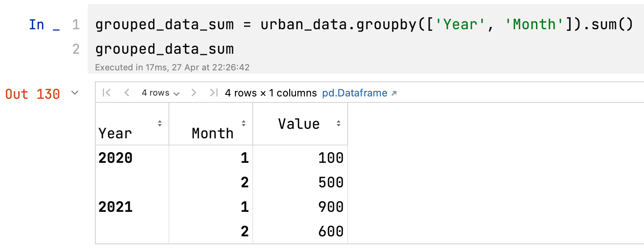Select Month 2 cell in the 500 row
This screenshot has width=644, height=249.
pos(211,182)
